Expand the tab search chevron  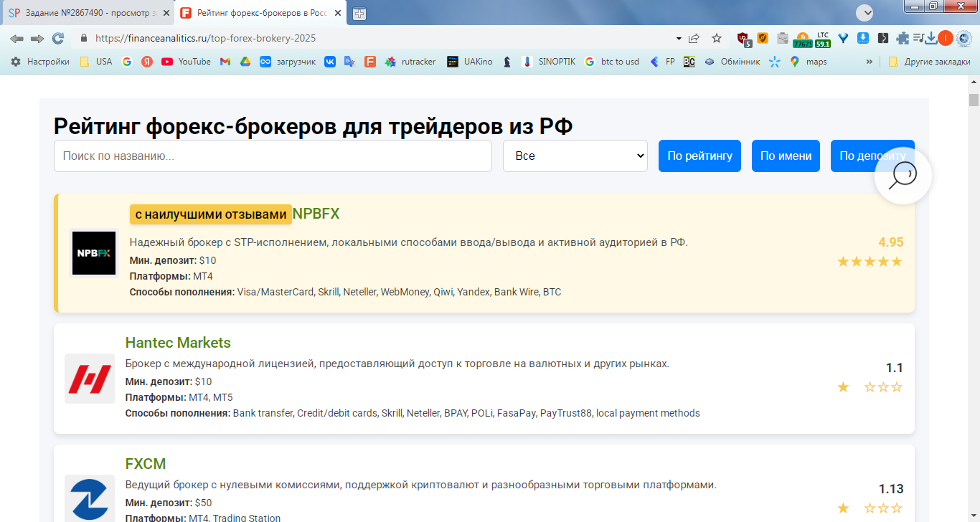click(x=864, y=13)
